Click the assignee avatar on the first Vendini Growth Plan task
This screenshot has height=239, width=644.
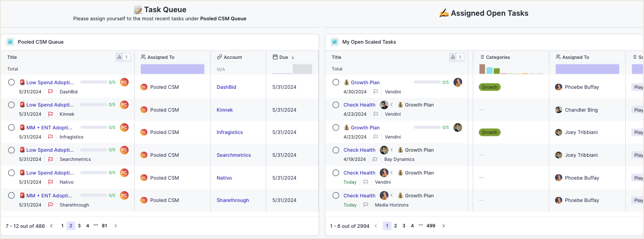click(457, 82)
